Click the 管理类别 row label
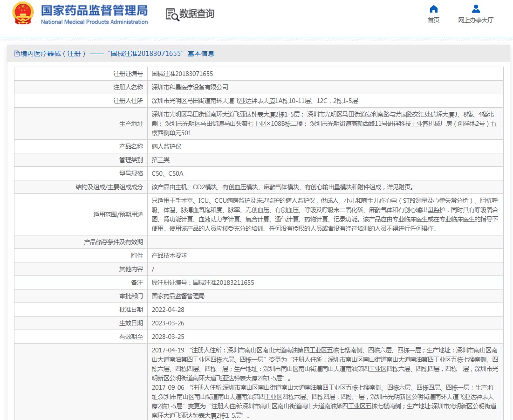 pos(131,160)
